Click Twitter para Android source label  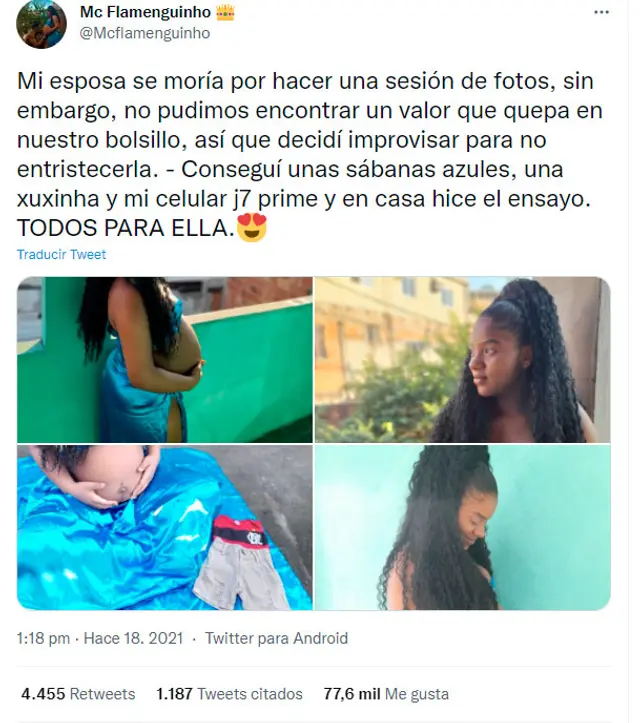point(276,639)
